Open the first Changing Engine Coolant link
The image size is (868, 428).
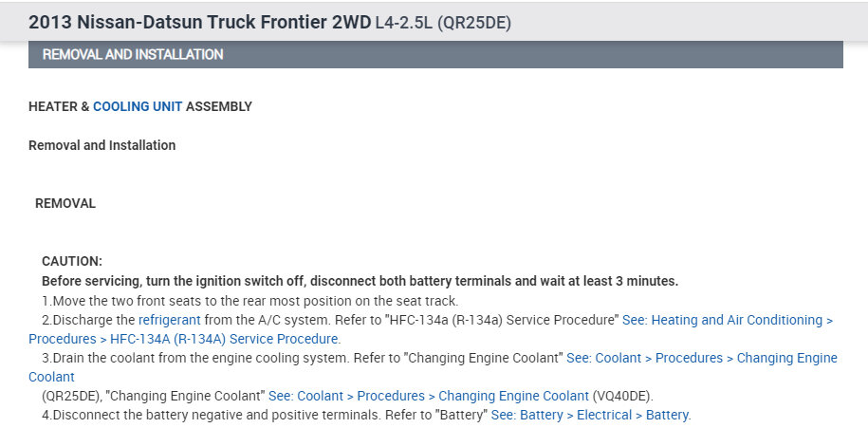coord(701,359)
